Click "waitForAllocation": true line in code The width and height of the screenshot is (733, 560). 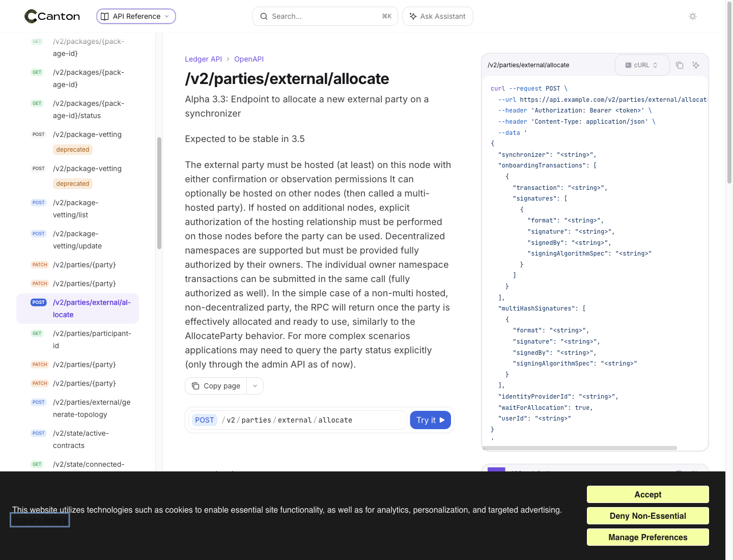point(545,408)
